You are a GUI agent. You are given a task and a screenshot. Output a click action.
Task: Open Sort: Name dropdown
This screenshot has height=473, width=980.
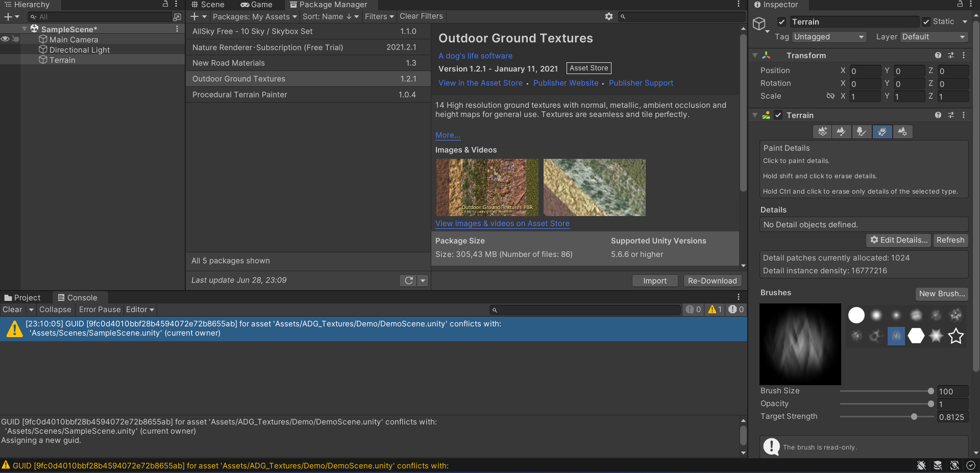(331, 17)
